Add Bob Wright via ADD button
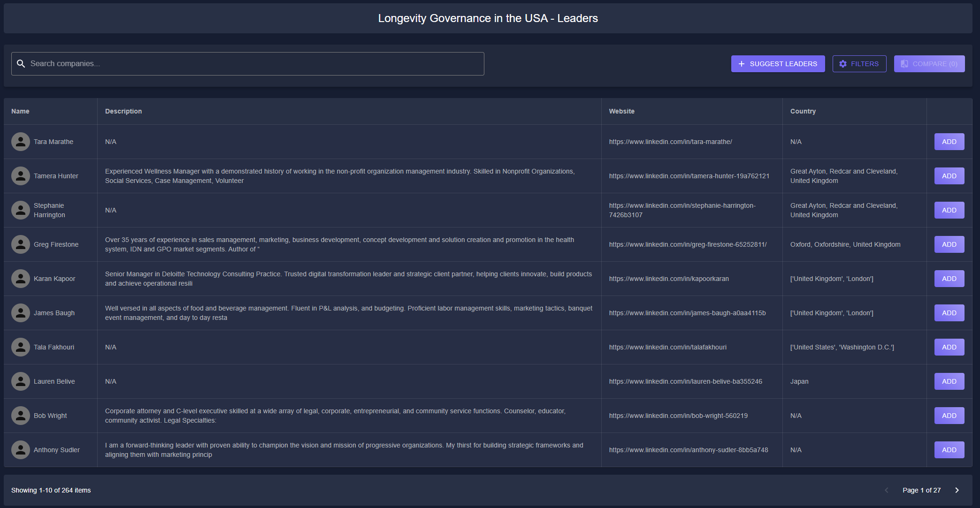Screen dimensions: 980x508 pos(949,416)
